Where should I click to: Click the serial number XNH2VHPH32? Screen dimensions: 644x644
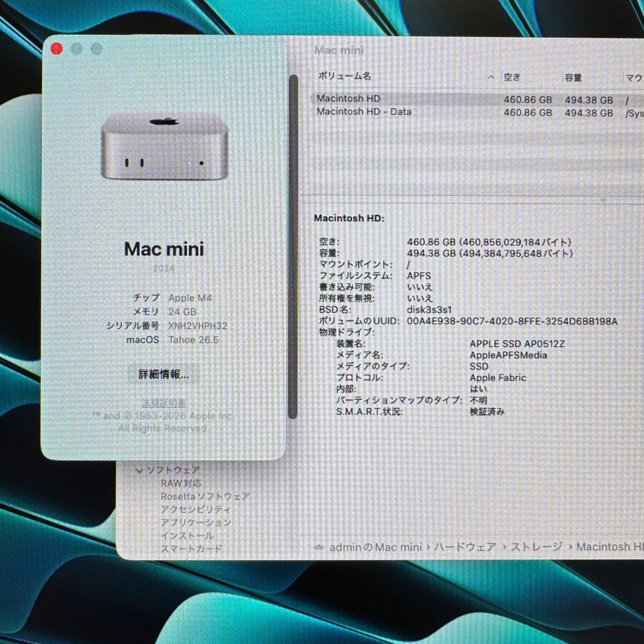[198, 326]
